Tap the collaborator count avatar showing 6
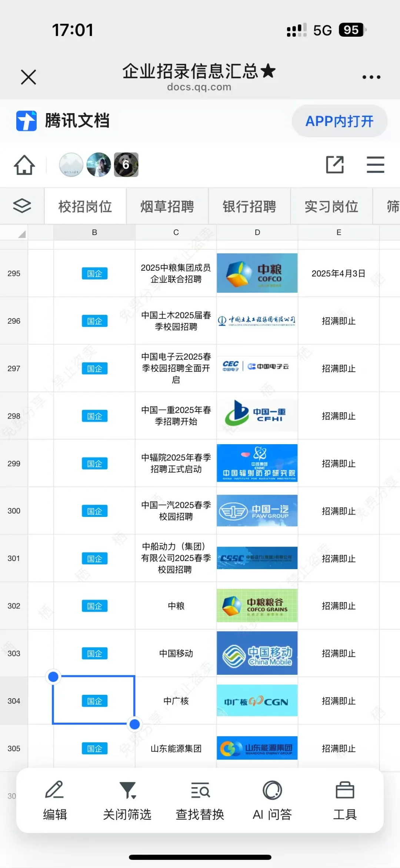This screenshot has width=400, height=868. (x=126, y=165)
